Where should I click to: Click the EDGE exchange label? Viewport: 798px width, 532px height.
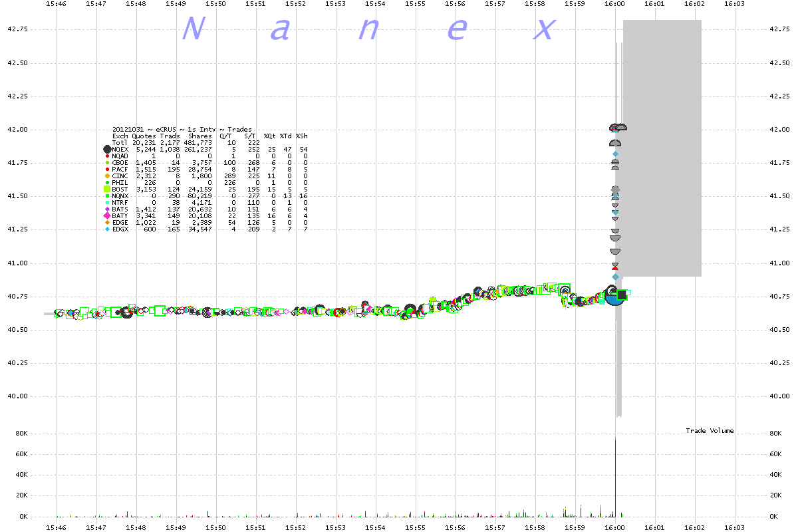pos(120,222)
